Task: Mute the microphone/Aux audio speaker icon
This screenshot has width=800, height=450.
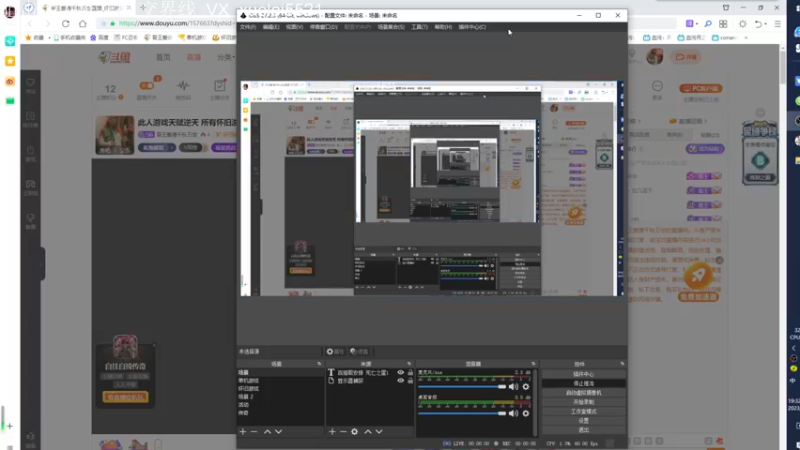Action: (x=513, y=387)
